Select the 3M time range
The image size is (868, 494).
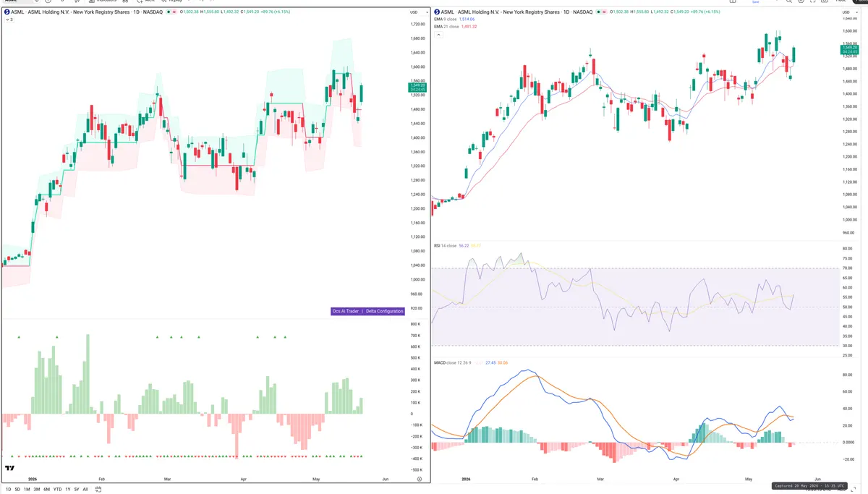coord(36,490)
